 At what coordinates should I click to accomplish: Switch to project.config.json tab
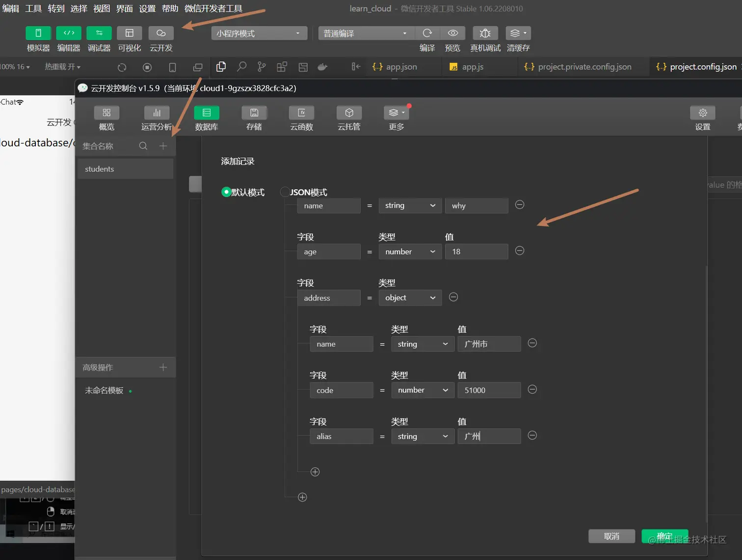click(697, 67)
